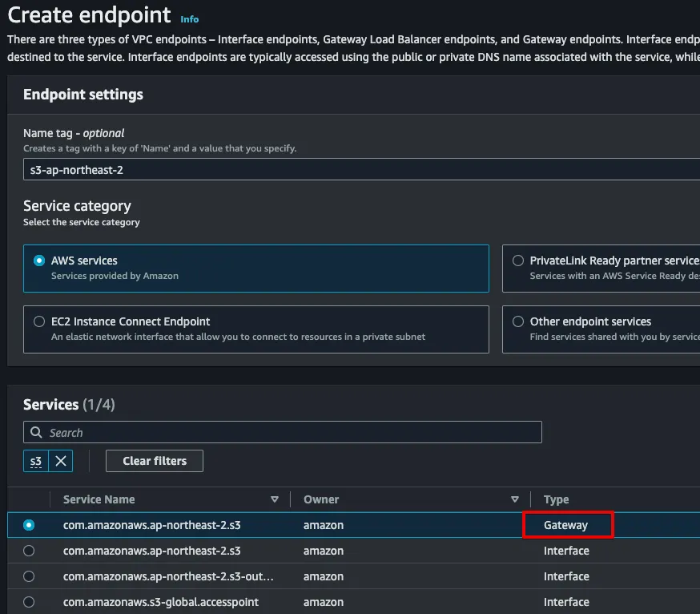Click the Gateway type cell in first row
Image resolution: width=700 pixels, height=614 pixels.
point(566,525)
